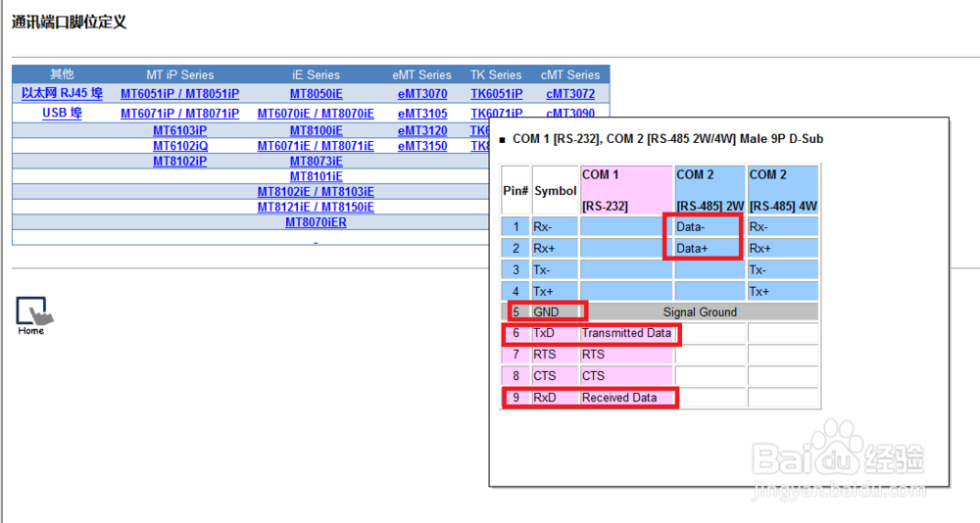Click the Tx- cell in the 4W column
This screenshot has height=523, width=980.
[x=783, y=270]
